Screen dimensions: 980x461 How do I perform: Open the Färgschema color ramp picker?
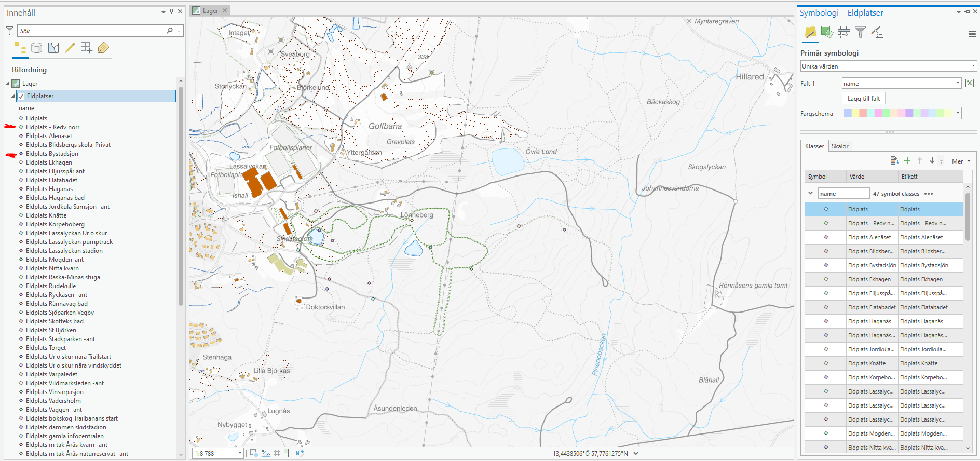tap(902, 113)
